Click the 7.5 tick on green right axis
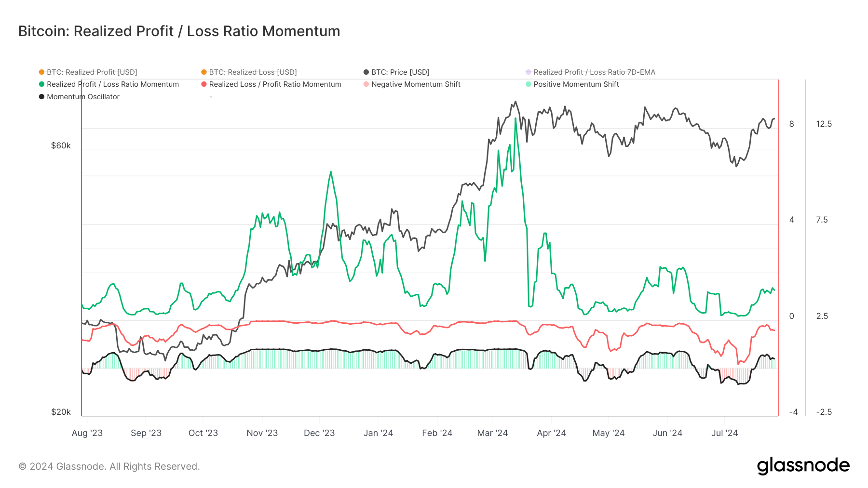Image resolution: width=868 pixels, height=488 pixels. tap(822, 220)
